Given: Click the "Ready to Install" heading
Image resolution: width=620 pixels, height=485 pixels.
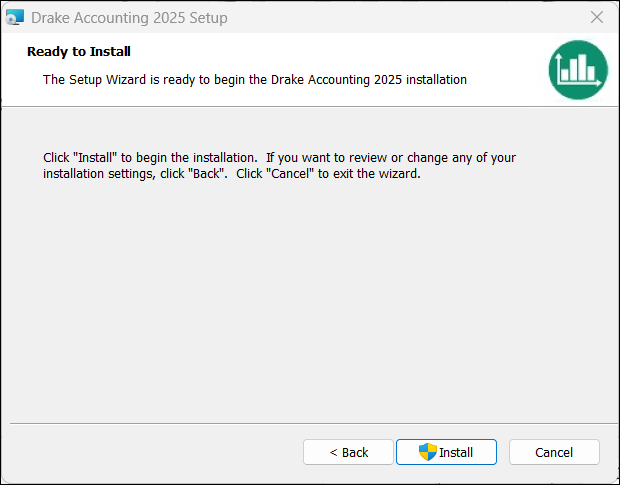Looking at the screenshot, I should [79, 51].
